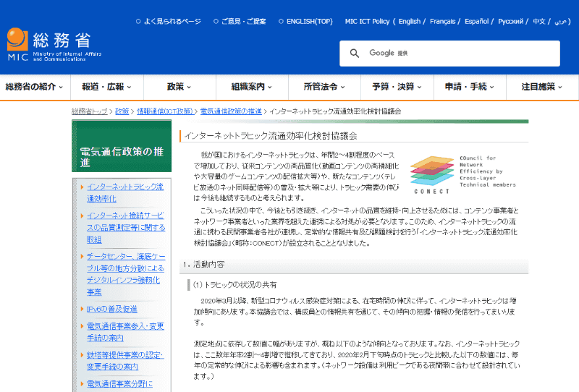
Task: Open Español ICT policy link
Action: click(x=476, y=22)
